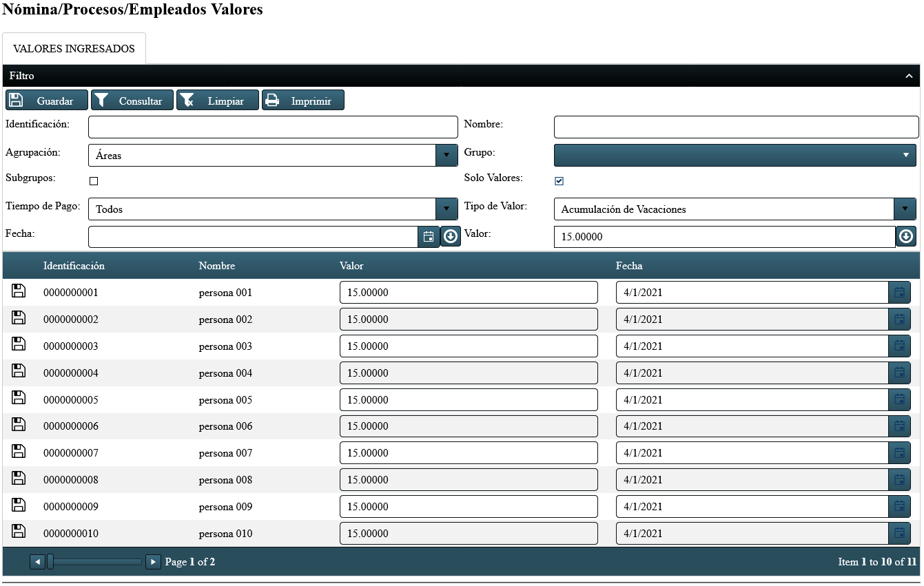This screenshot has width=924, height=586.
Task: Click the Valor column header
Action: (x=351, y=266)
